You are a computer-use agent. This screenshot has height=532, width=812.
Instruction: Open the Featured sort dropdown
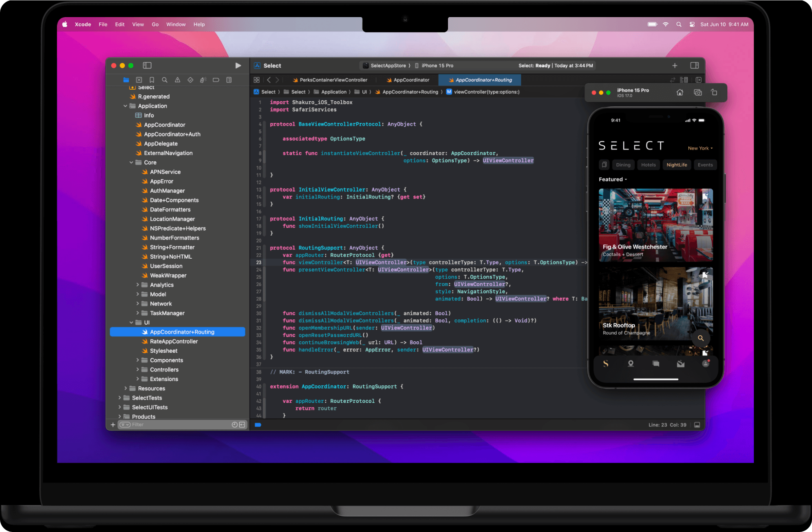click(613, 179)
